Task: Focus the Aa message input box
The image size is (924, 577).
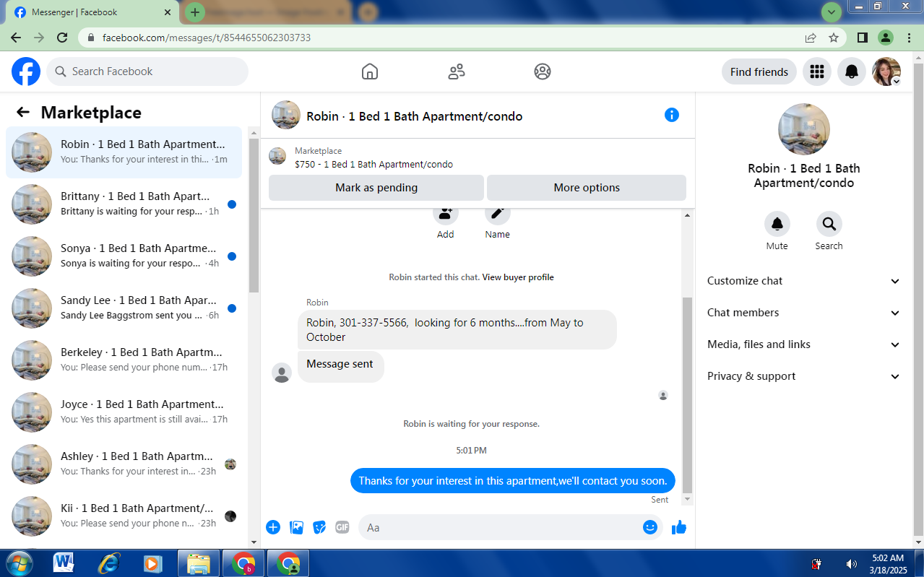Action: click(498, 527)
